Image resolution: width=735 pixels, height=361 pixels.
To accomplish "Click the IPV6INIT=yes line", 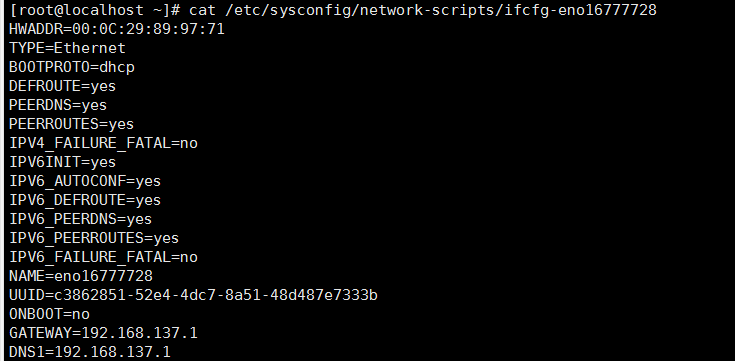I will click(62, 162).
